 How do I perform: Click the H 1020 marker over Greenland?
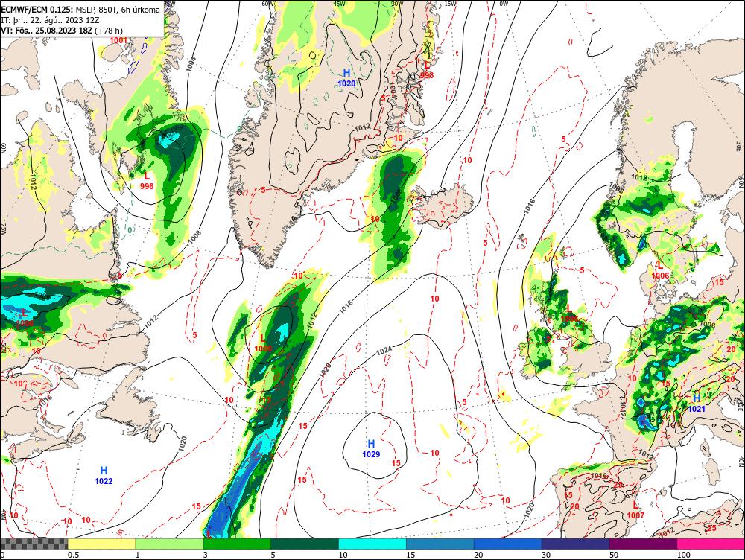click(x=346, y=78)
